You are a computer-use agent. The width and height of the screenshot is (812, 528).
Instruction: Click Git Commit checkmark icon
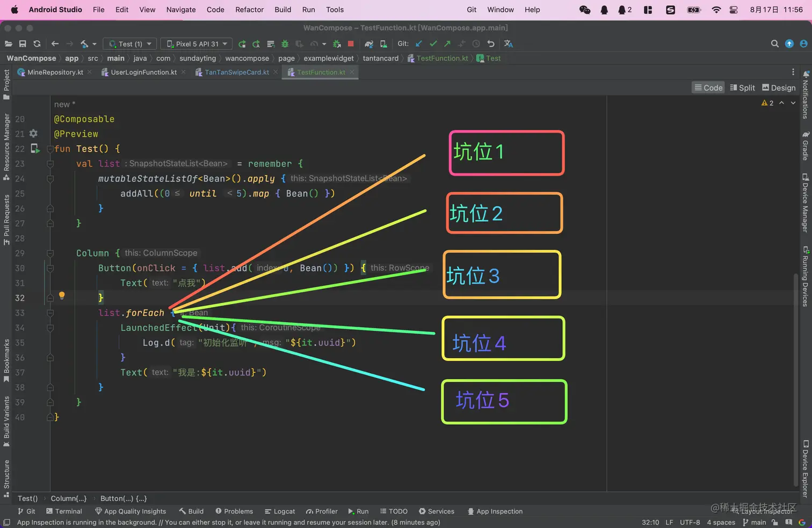[433, 44]
